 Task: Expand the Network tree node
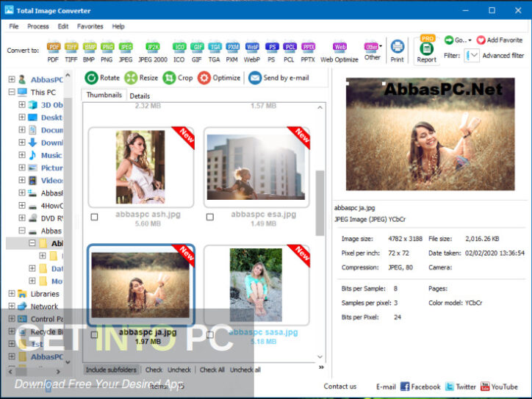[x=12, y=306]
